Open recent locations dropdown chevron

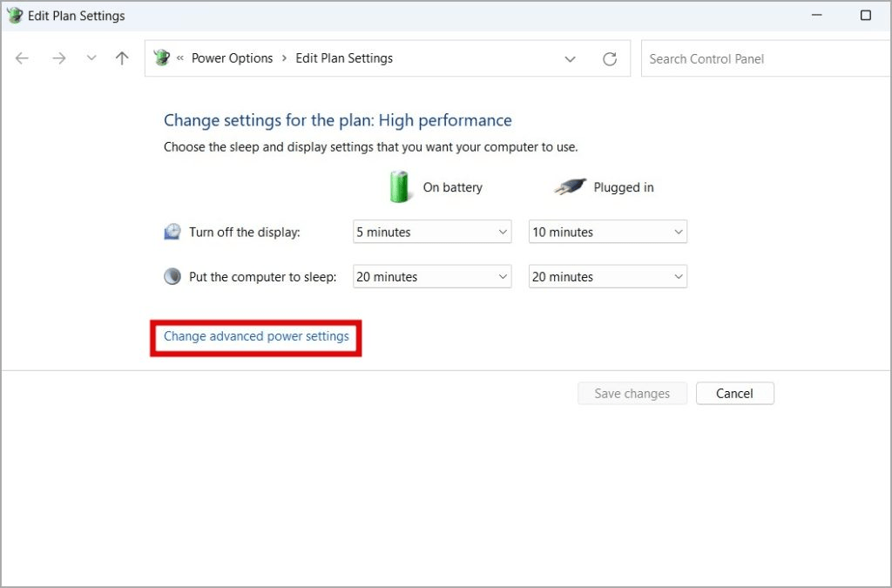[x=91, y=58]
